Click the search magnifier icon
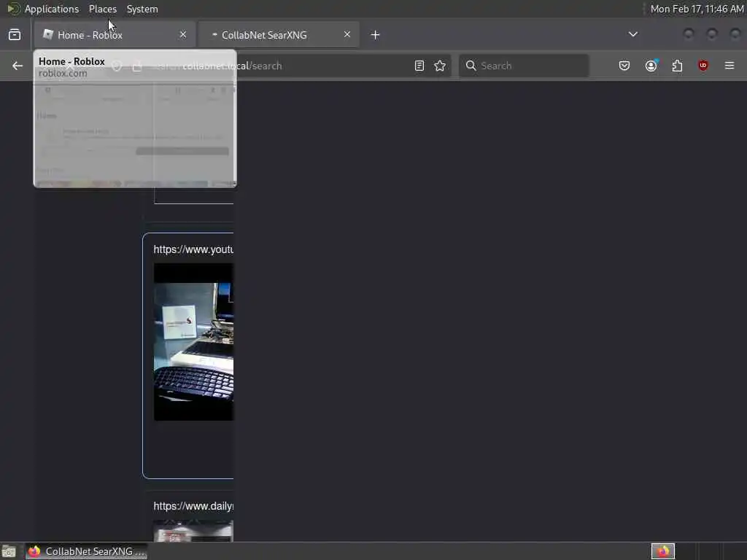Viewport: 747px width, 560px height. click(x=471, y=66)
